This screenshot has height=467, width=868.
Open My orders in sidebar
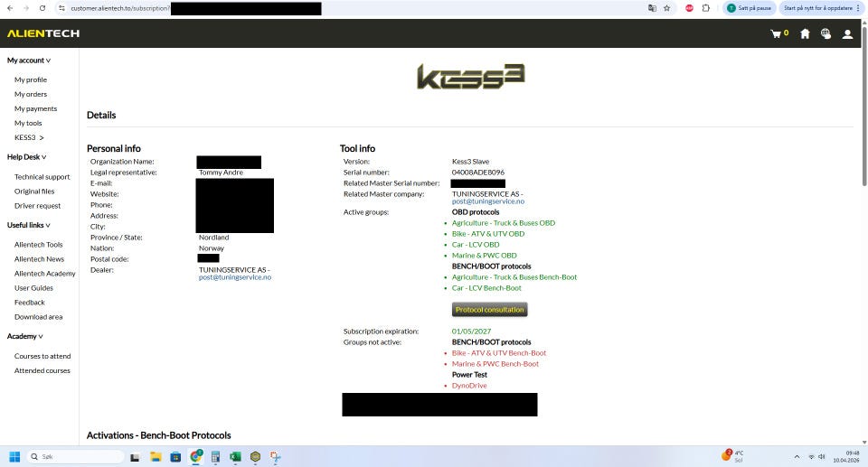[x=31, y=94]
